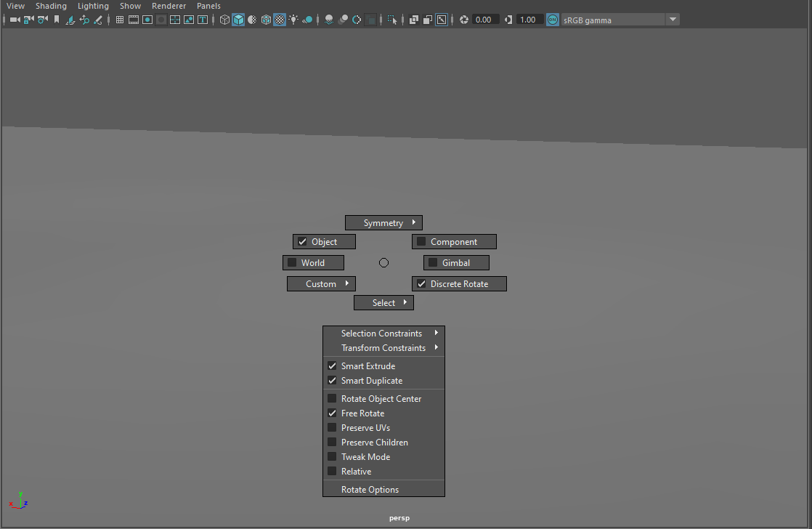The width and height of the screenshot is (812, 529).
Task: Click the textured display checker icon
Action: pyautogui.click(x=279, y=20)
